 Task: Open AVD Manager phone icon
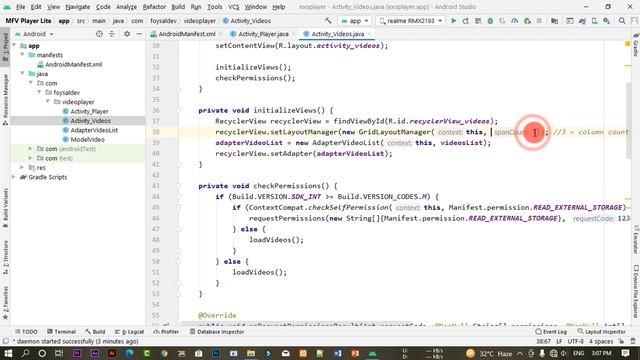coord(594,20)
